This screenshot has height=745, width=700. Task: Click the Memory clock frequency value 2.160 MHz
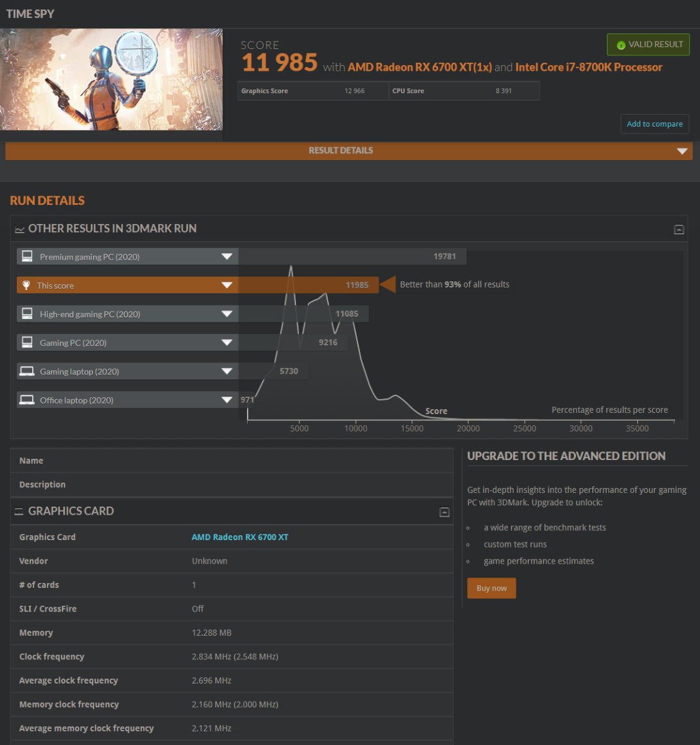(x=235, y=705)
